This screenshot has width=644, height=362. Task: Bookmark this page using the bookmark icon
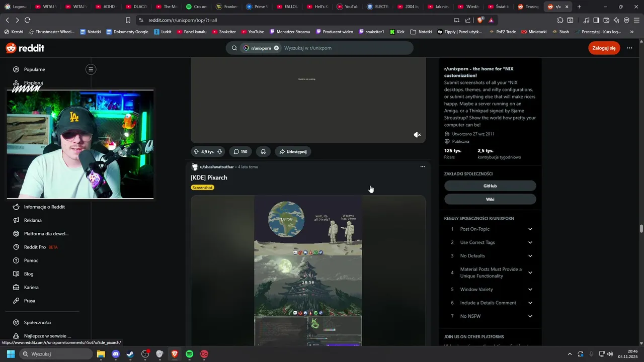tap(128, 20)
